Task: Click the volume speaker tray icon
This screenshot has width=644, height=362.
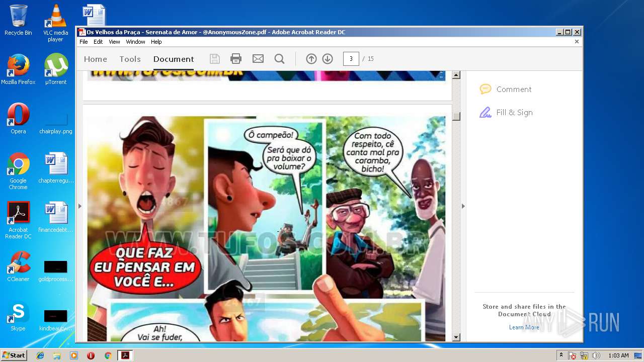Action: click(596, 355)
